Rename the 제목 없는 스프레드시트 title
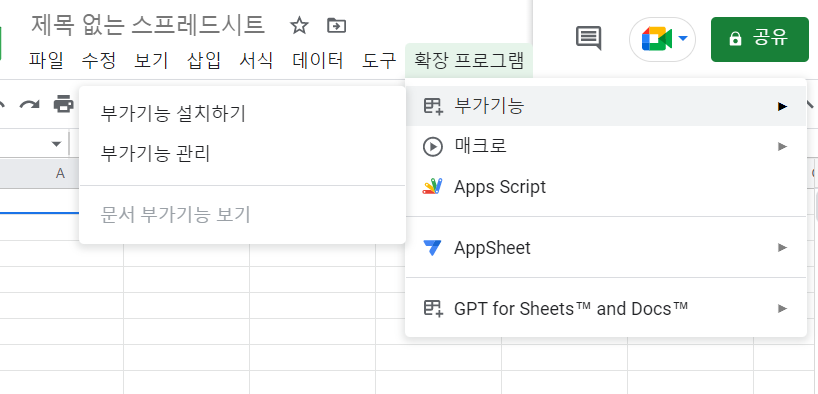Viewport: 818px width, 394px height. coord(148,25)
